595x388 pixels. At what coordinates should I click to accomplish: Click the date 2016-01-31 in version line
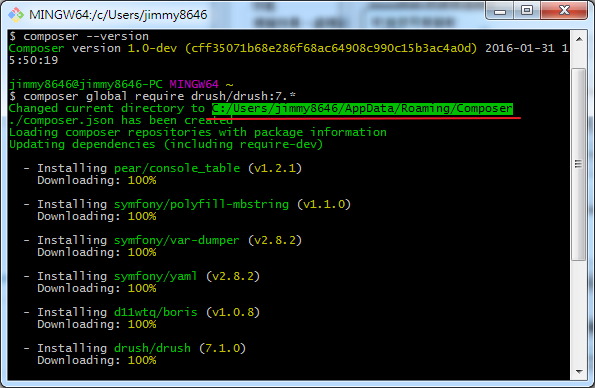pyautogui.click(x=519, y=48)
